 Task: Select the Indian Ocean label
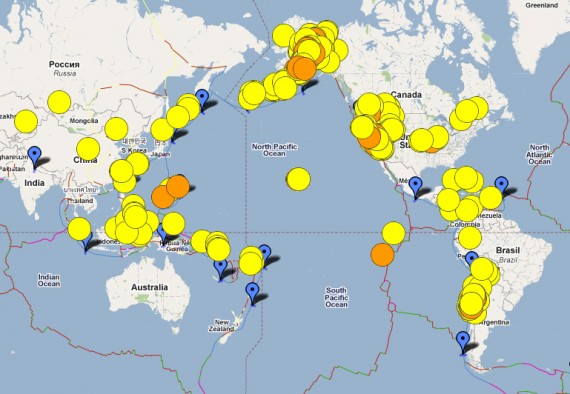pos(49,280)
